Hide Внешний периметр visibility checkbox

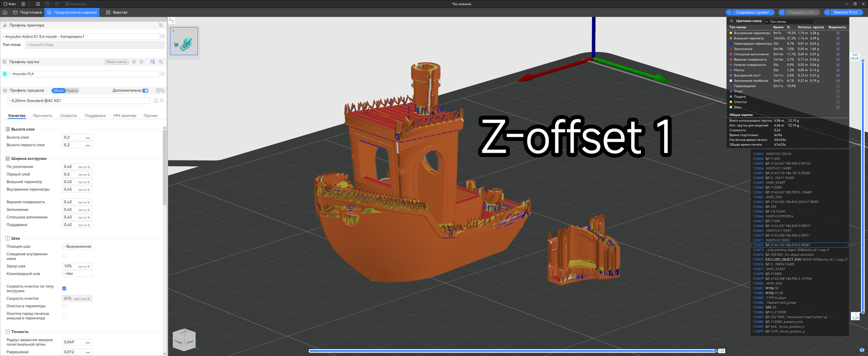coord(838,38)
